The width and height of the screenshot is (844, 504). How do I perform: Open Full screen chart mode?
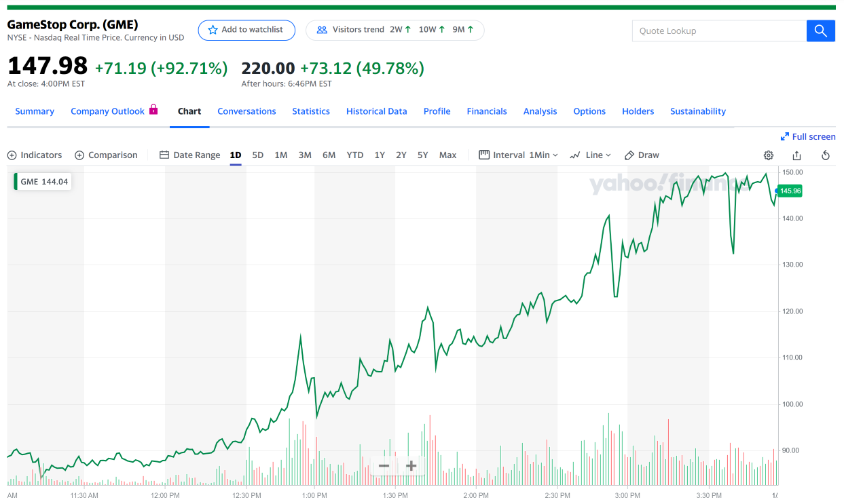coord(808,136)
